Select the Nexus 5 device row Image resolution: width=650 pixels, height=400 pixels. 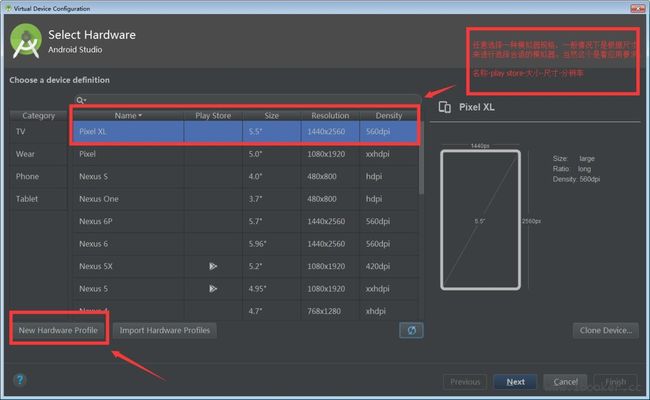pyautogui.click(x=245, y=288)
